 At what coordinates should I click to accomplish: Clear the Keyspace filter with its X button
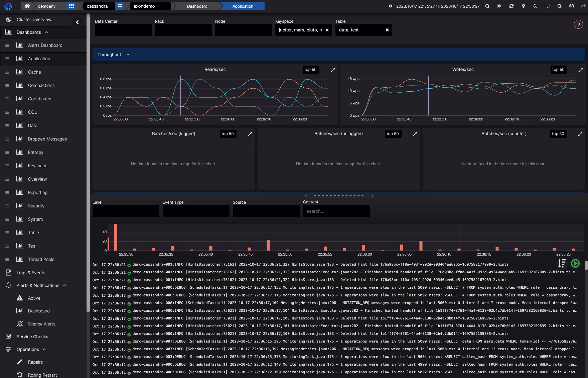(327, 30)
